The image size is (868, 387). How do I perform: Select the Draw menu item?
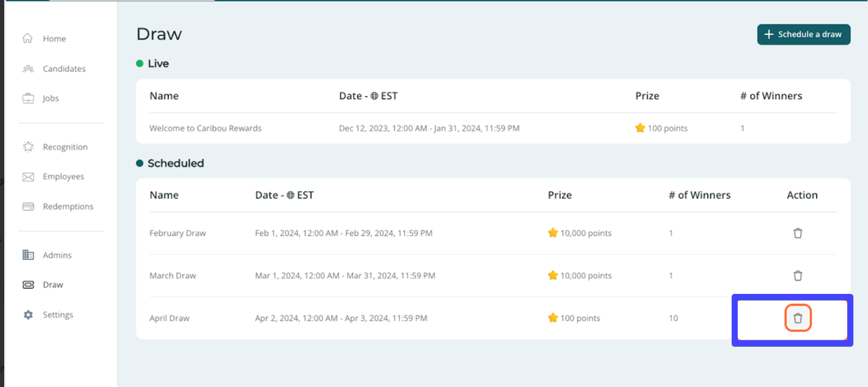coord(53,284)
